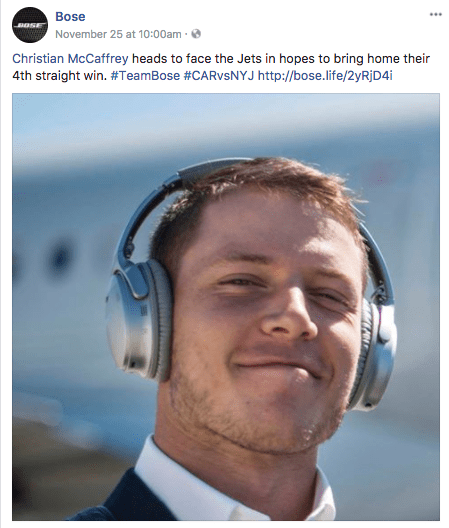Follow the bose.life/2yRjD4i link
The width and height of the screenshot is (449, 528).
tap(325, 75)
